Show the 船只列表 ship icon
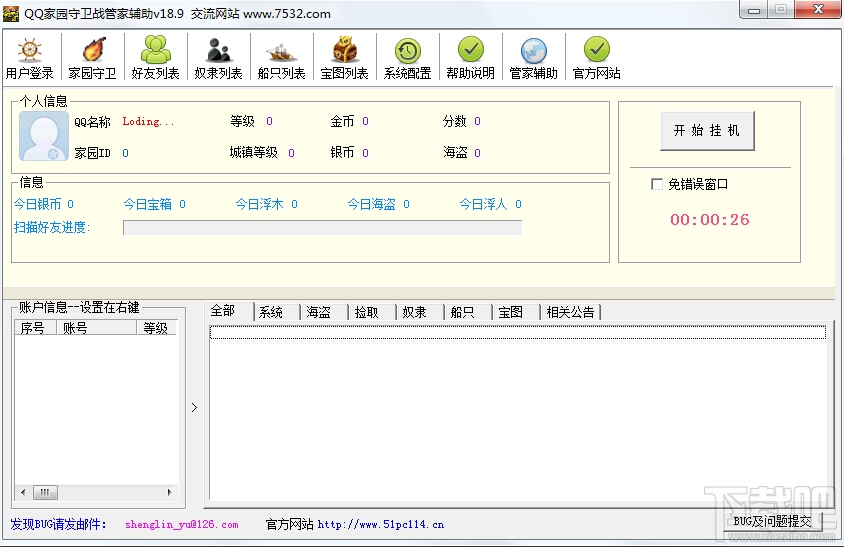Screen dimensions: 844x547 [282, 52]
